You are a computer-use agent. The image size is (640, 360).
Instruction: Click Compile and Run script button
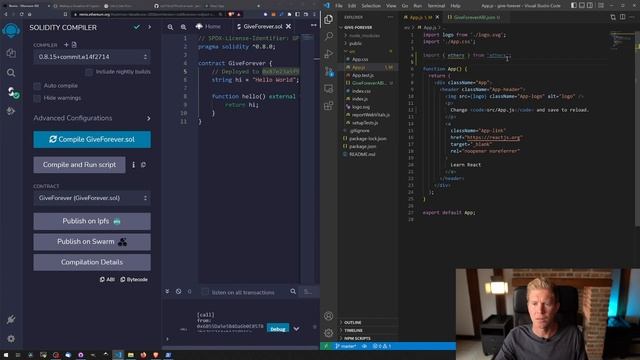tap(80, 165)
